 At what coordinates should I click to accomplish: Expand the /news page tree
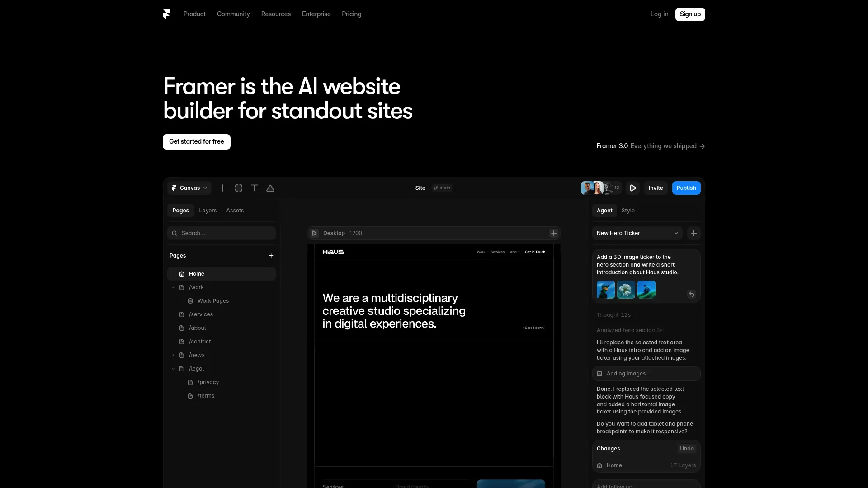pos(173,355)
